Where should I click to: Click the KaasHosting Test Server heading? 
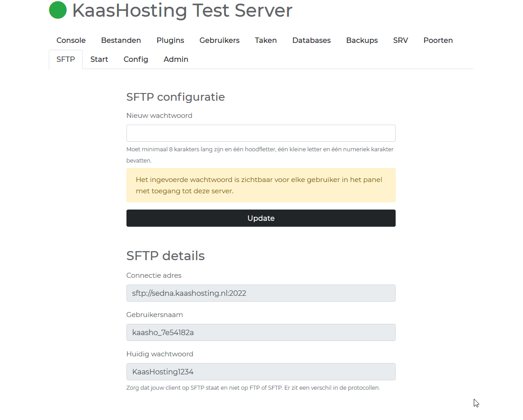pyautogui.click(x=182, y=10)
